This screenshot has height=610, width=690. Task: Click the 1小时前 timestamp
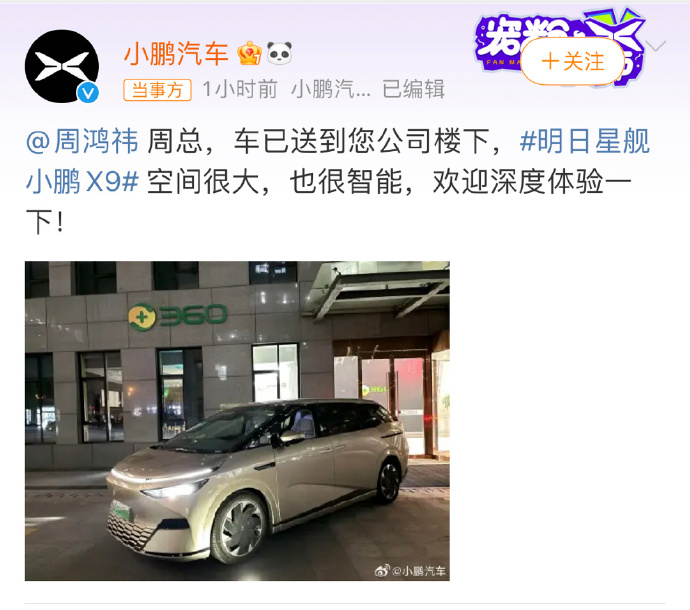click(240, 89)
